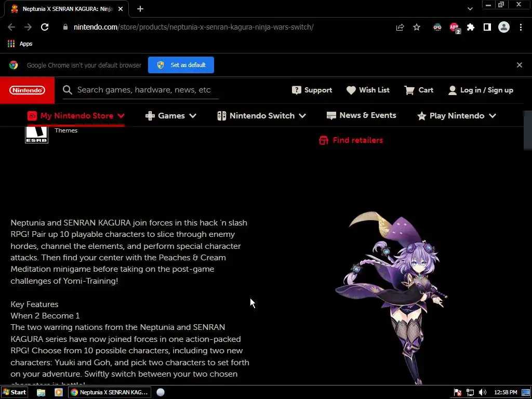
Task: Click the purple-haired character artwork
Action: (x=392, y=298)
